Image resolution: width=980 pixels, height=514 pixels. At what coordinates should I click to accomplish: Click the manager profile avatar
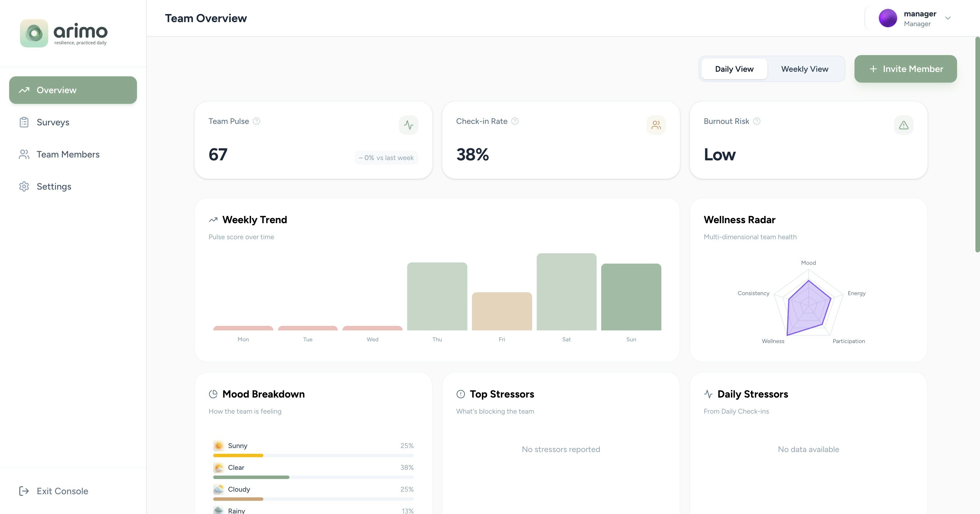[x=887, y=18]
